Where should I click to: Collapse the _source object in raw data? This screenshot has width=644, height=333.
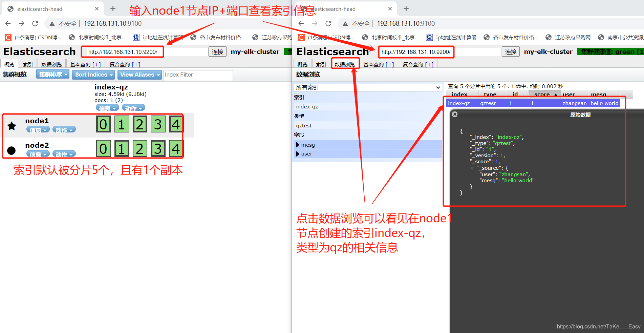pyautogui.click(x=472, y=168)
